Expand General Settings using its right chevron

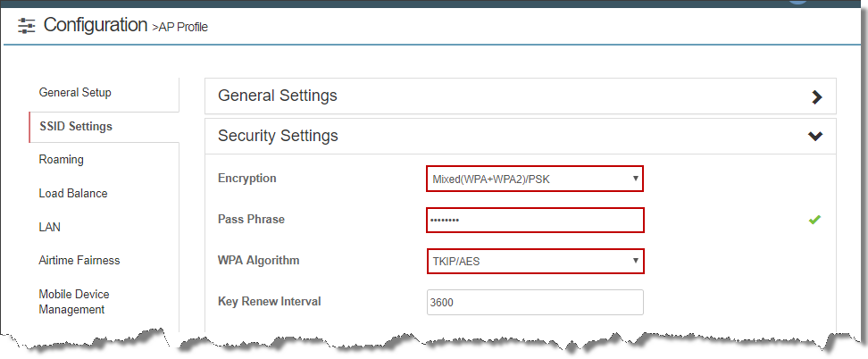pyautogui.click(x=816, y=97)
